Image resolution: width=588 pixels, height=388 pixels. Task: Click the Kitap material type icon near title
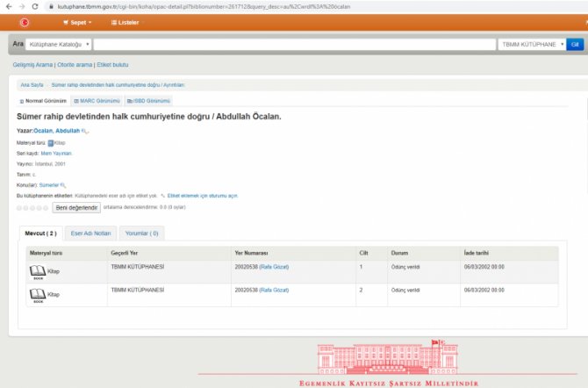click(50, 142)
